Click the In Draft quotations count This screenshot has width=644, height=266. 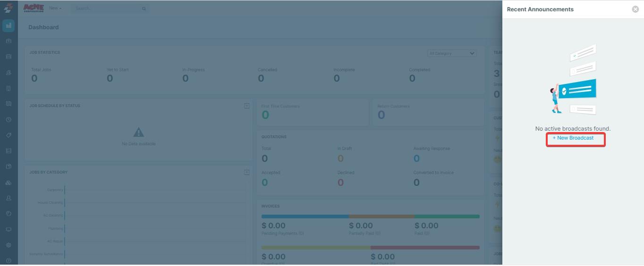click(x=340, y=158)
